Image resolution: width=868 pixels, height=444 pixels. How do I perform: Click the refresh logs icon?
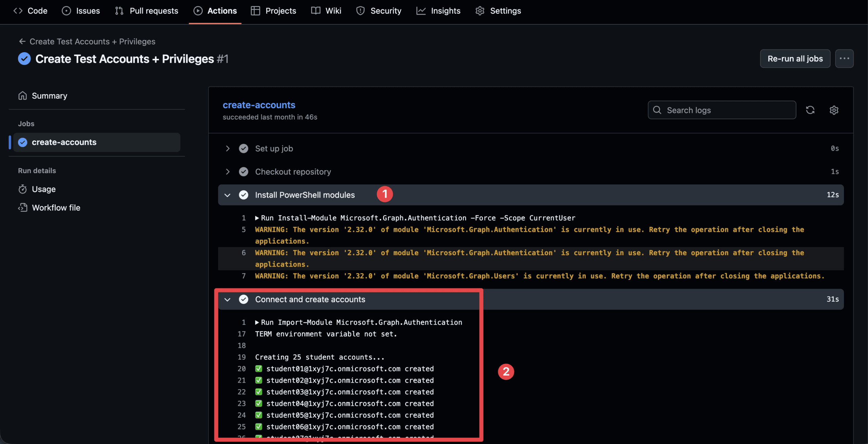tap(810, 110)
